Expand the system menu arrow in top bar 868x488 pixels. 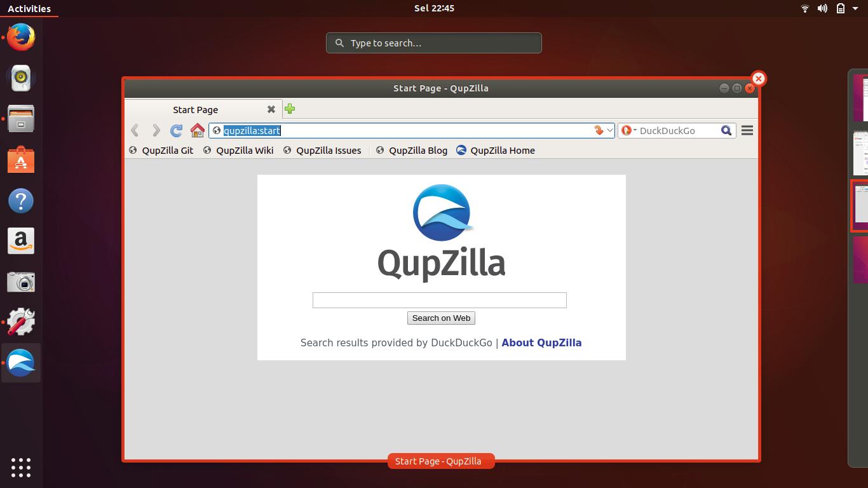(x=855, y=8)
